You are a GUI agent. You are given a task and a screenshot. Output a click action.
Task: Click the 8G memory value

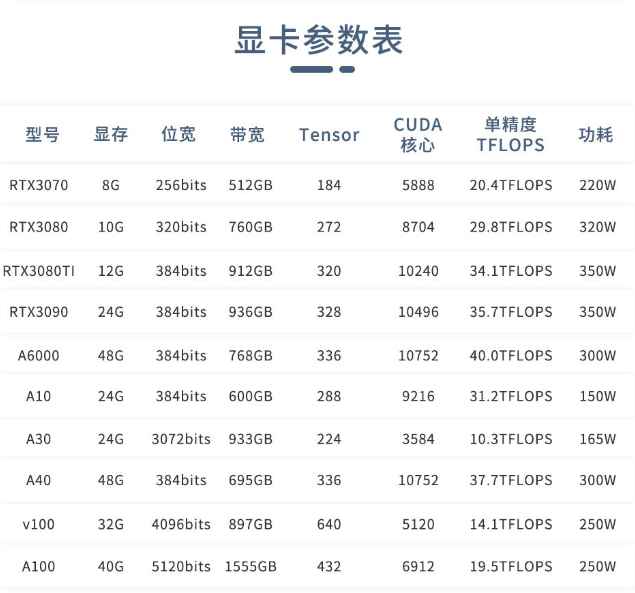pos(111,185)
